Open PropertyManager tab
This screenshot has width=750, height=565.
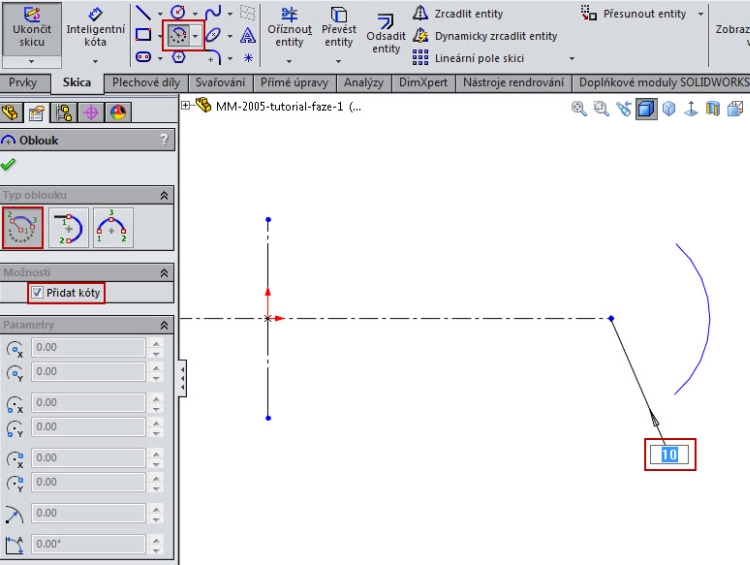[x=36, y=113]
